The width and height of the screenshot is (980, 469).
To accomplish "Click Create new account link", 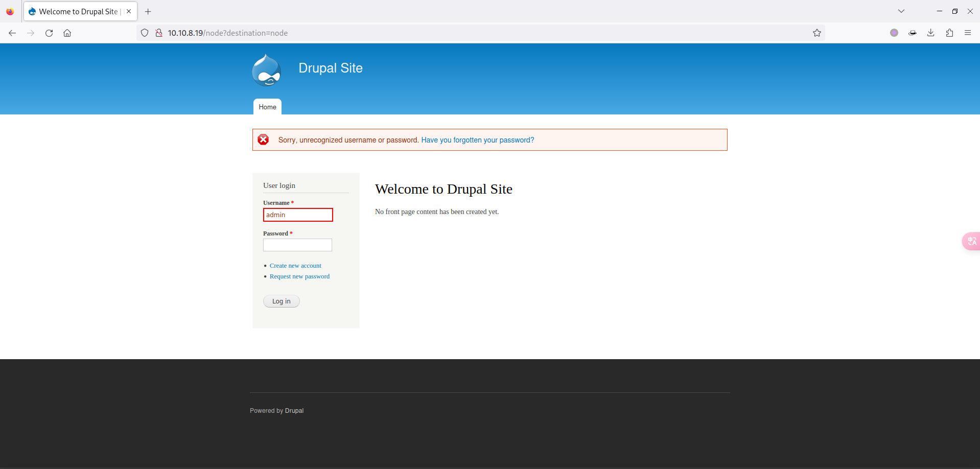I will coord(295,266).
